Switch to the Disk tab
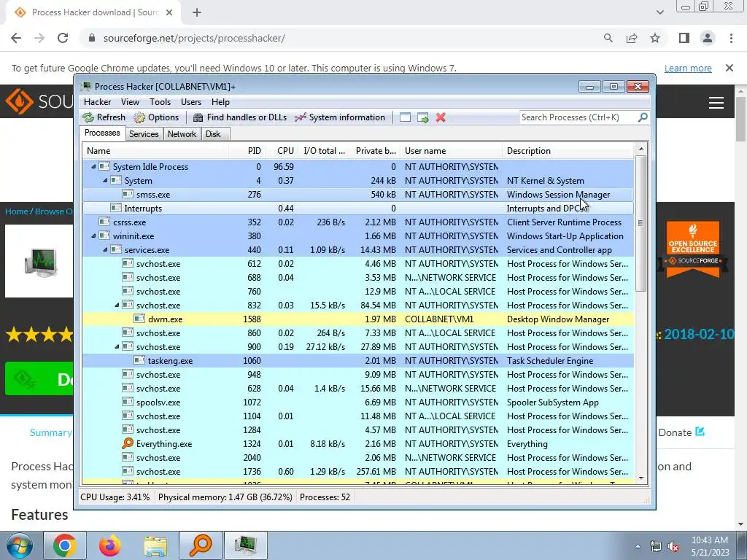The width and height of the screenshot is (747, 560). click(x=213, y=134)
